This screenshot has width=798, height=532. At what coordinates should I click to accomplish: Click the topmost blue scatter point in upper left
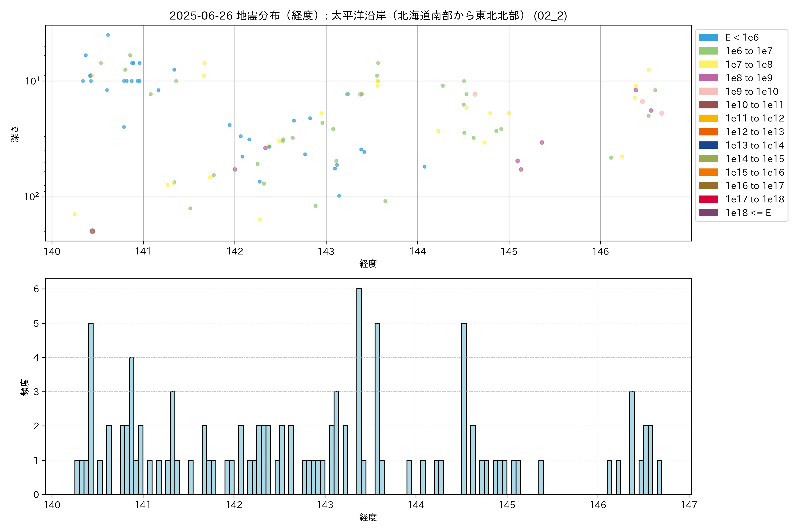[108, 35]
